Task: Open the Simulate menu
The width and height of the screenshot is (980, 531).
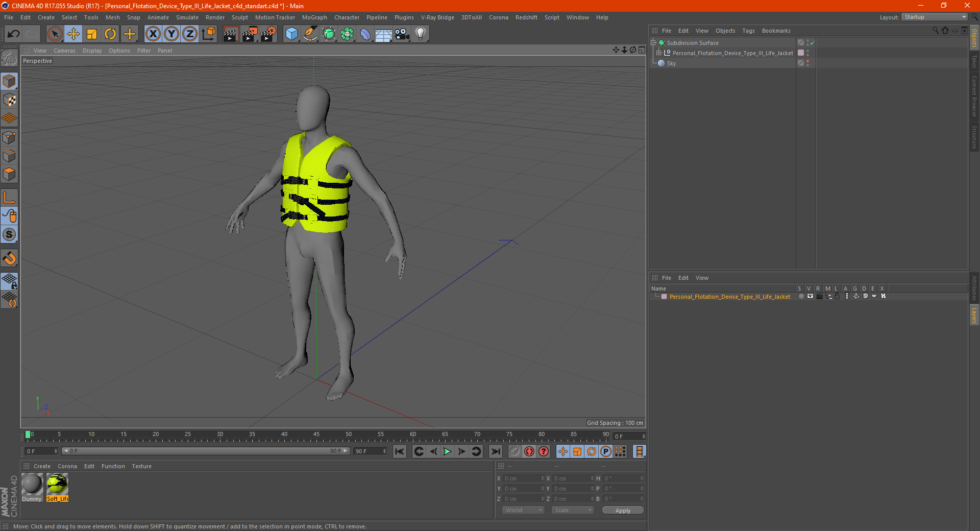Action: point(187,17)
